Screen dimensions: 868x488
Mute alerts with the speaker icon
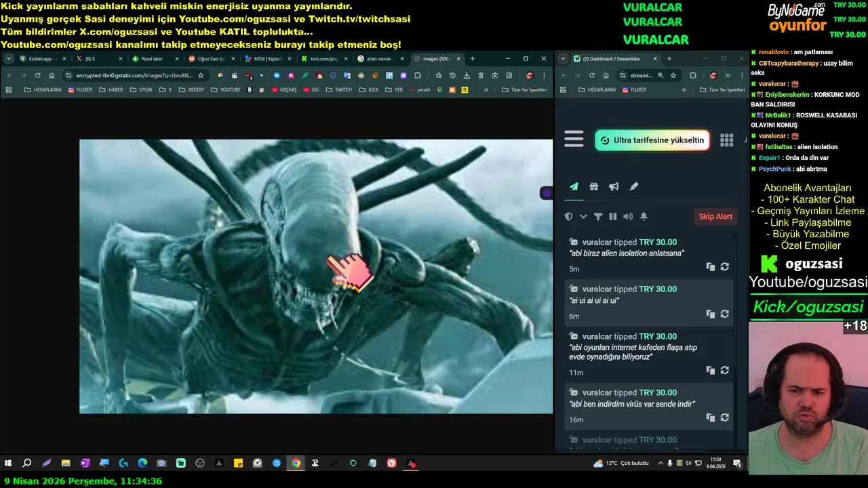point(628,216)
